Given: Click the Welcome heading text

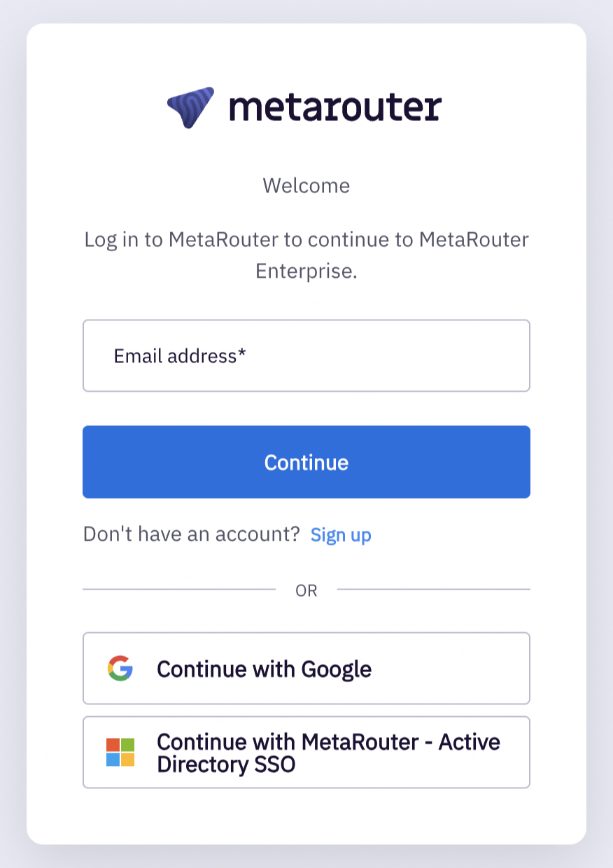Looking at the screenshot, I should click(x=306, y=186).
